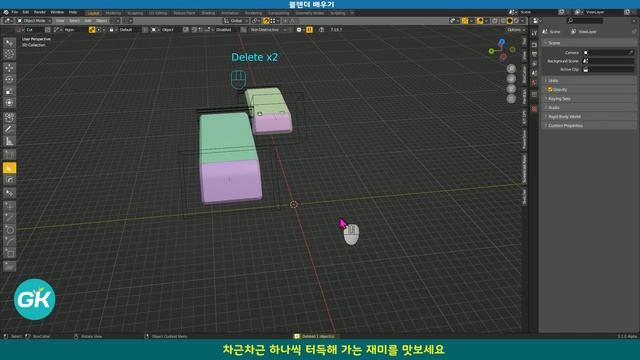Toggle the yellow pause button in tool header
This screenshot has width=640, height=360.
(x=309, y=30)
